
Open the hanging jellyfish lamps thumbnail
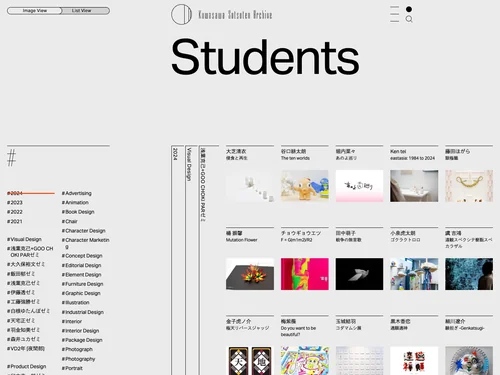coord(414,274)
